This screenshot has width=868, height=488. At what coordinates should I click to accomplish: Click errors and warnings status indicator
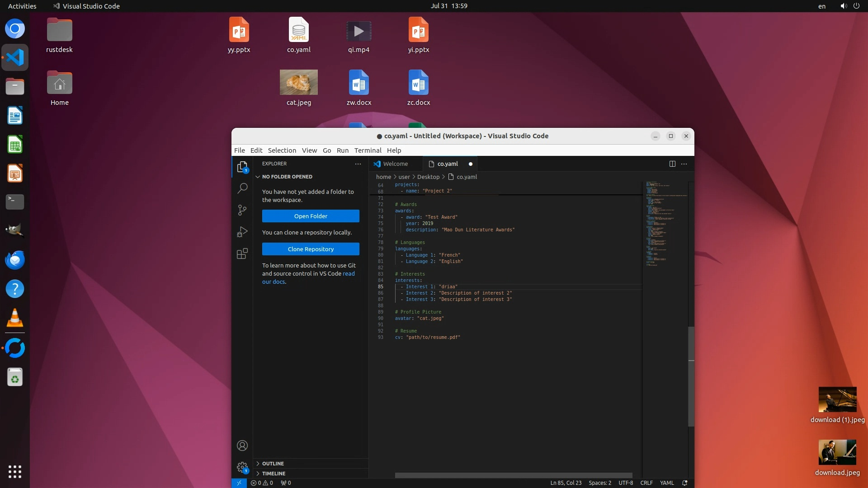[x=262, y=483]
